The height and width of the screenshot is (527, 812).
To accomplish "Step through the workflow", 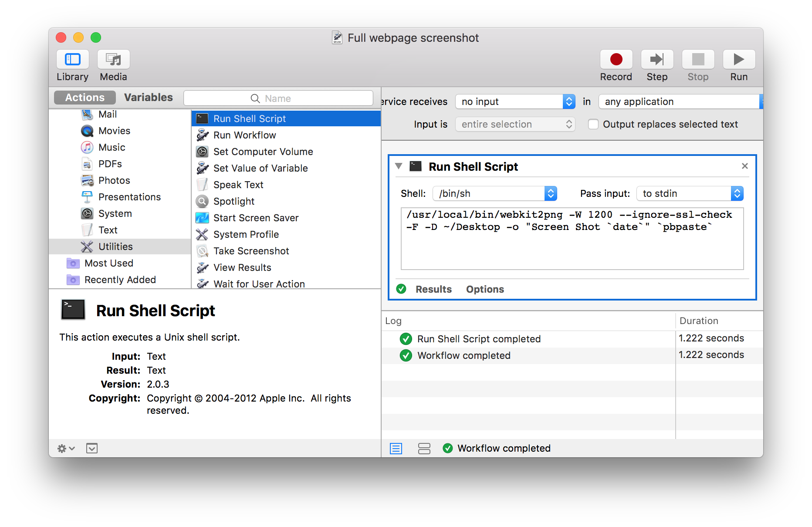I will coord(656,60).
